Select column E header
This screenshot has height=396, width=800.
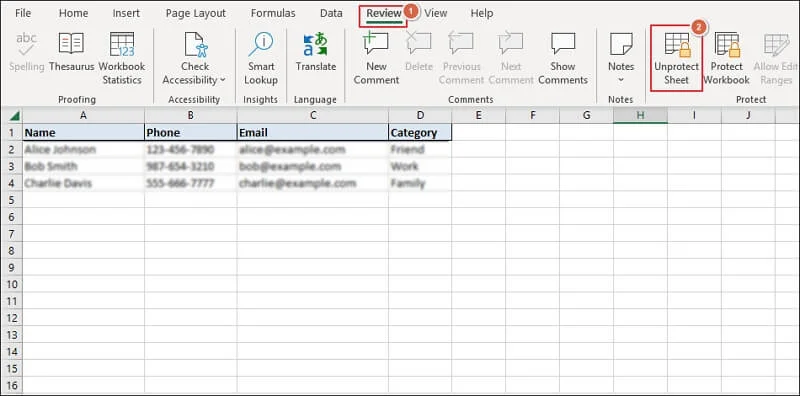pos(479,116)
